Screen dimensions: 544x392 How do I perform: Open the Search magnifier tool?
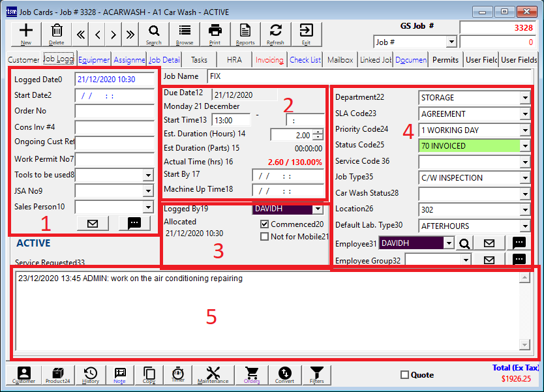coord(154,33)
